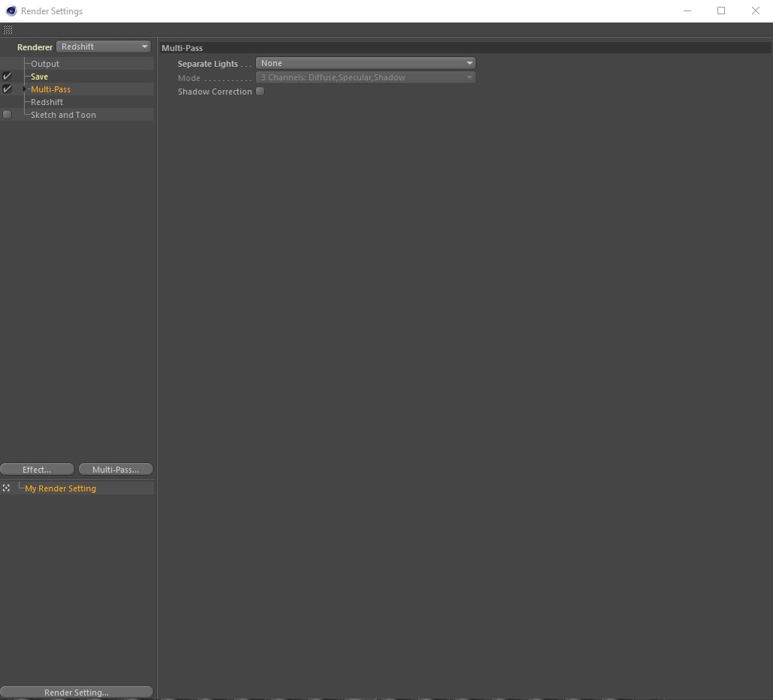
Task: Minimize the Render Settings window
Action: [x=687, y=11]
